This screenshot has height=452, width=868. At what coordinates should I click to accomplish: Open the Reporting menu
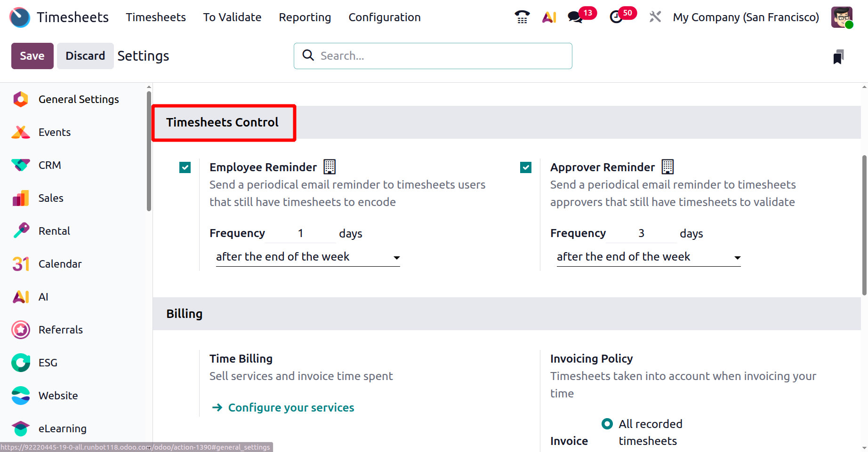305,17
